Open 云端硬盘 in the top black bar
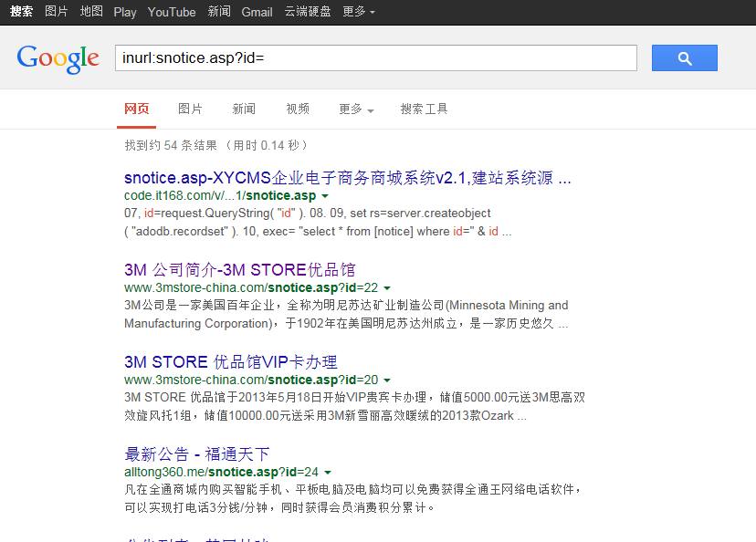756x542 pixels. point(308,12)
